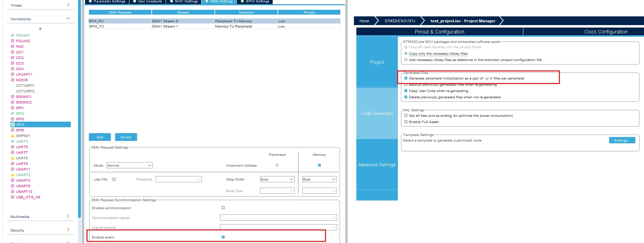The image size is (644, 243).
Task: Click the disabled icon next to I2C1
Action: 13,52
